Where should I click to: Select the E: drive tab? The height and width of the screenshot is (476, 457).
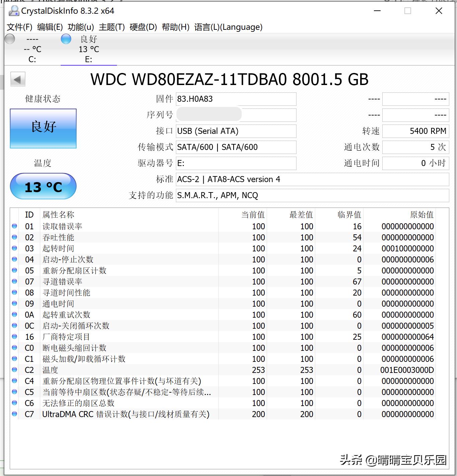point(88,50)
